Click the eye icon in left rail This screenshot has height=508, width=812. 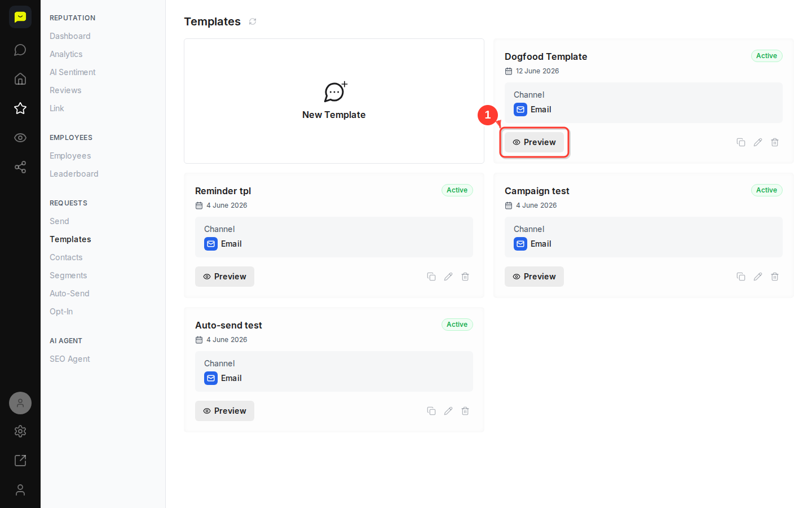tap(20, 138)
